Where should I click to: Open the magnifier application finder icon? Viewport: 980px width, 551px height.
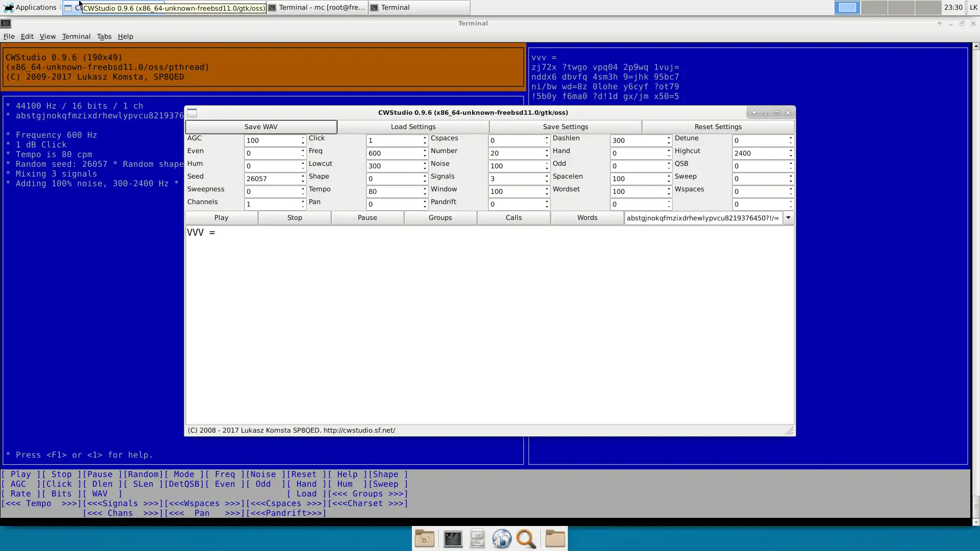[x=526, y=539]
